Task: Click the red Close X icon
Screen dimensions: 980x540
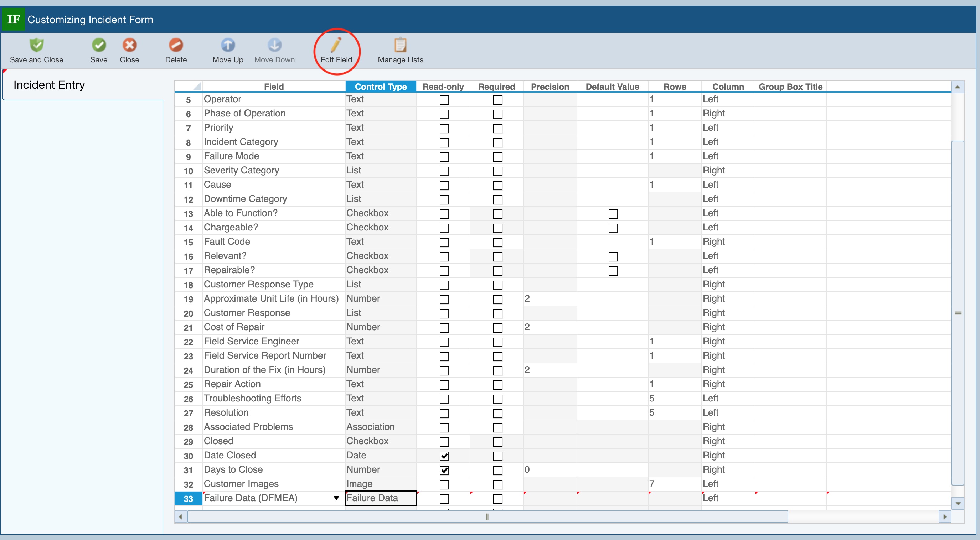Action: coord(129,45)
